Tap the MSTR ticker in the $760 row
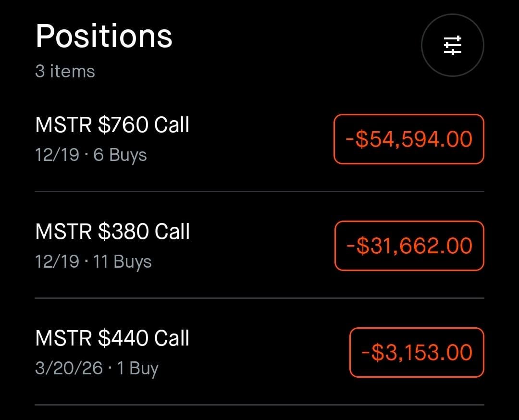 pos(64,125)
